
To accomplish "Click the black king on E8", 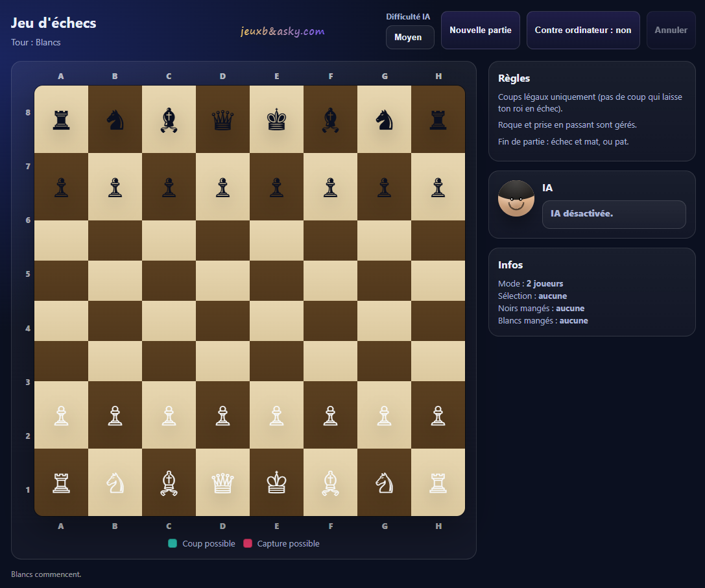I will click(x=277, y=120).
